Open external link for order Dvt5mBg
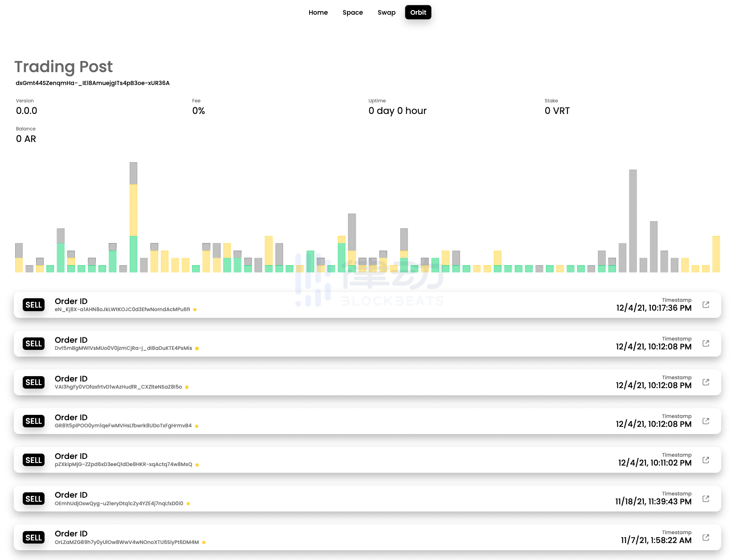This screenshot has width=739, height=560. 706,343
